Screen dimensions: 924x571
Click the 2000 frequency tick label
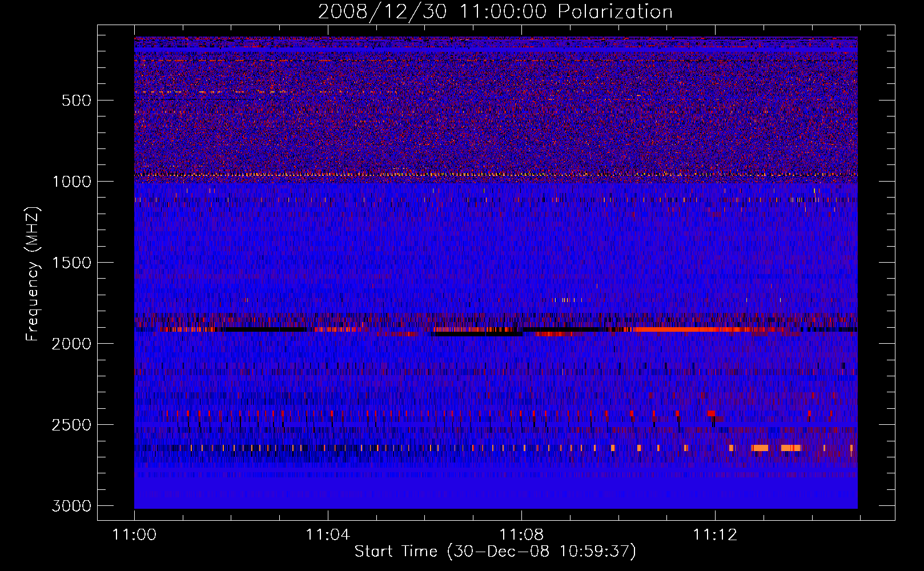tap(71, 344)
